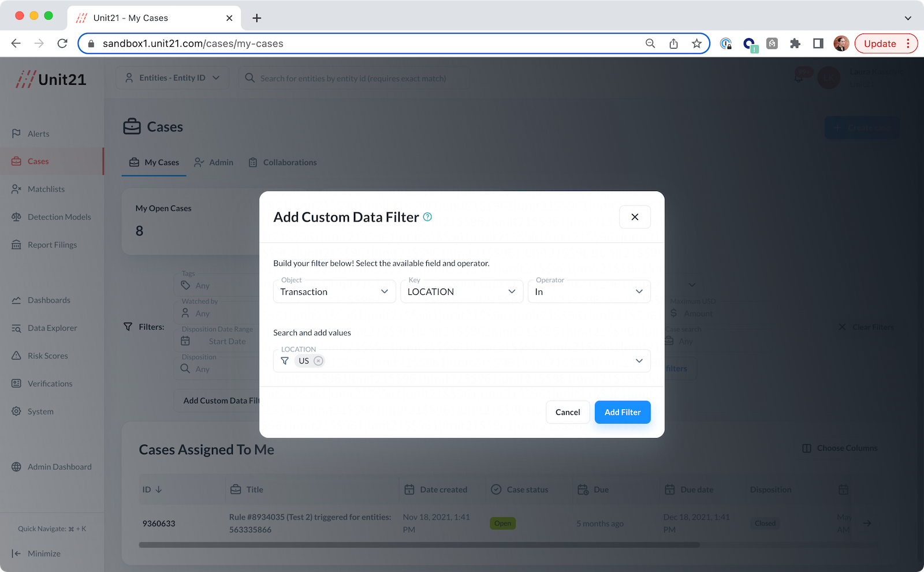Screen dimensions: 924x572
Task: Click Clear Filters
Action: 866,327
